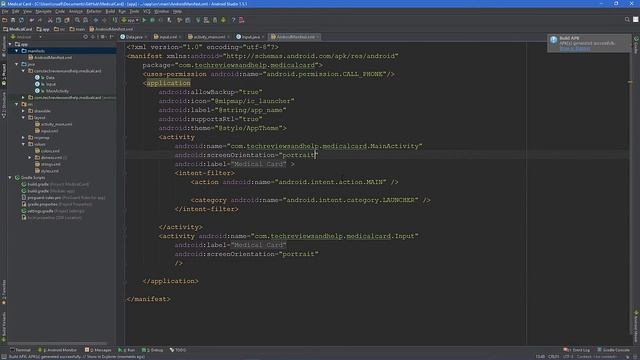640x360 pixels.
Task: Click the Build APK notification info icon
Action: [553, 40]
